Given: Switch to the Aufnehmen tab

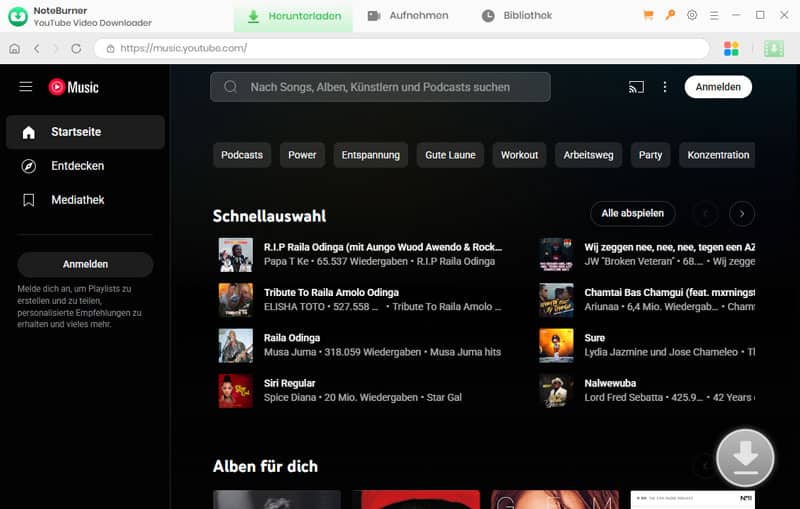Looking at the screenshot, I should pyautogui.click(x=408, y=16).
